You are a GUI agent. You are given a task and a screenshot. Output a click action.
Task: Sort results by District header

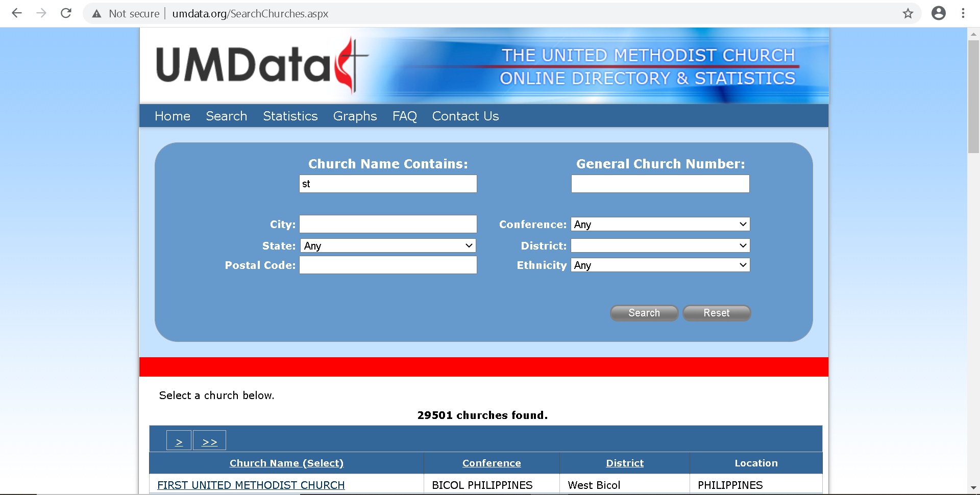click(625, 463)
